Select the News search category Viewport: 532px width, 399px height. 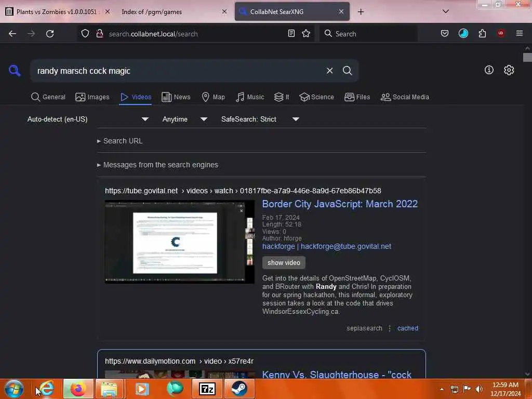pos(176,97)
